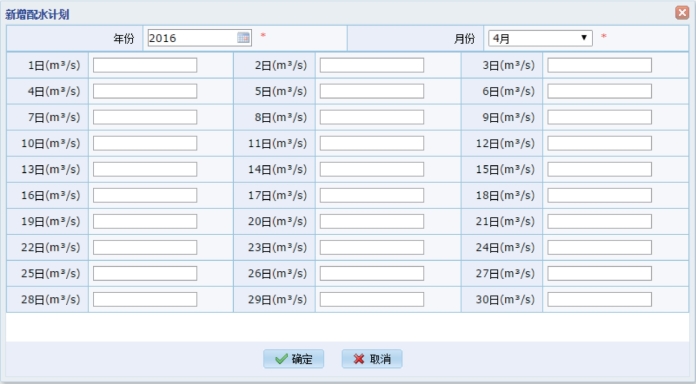The height and width of the screenshot is (384, 696).
Task: Select the 30日(m³/s) input box
Action: coord(599,299)
